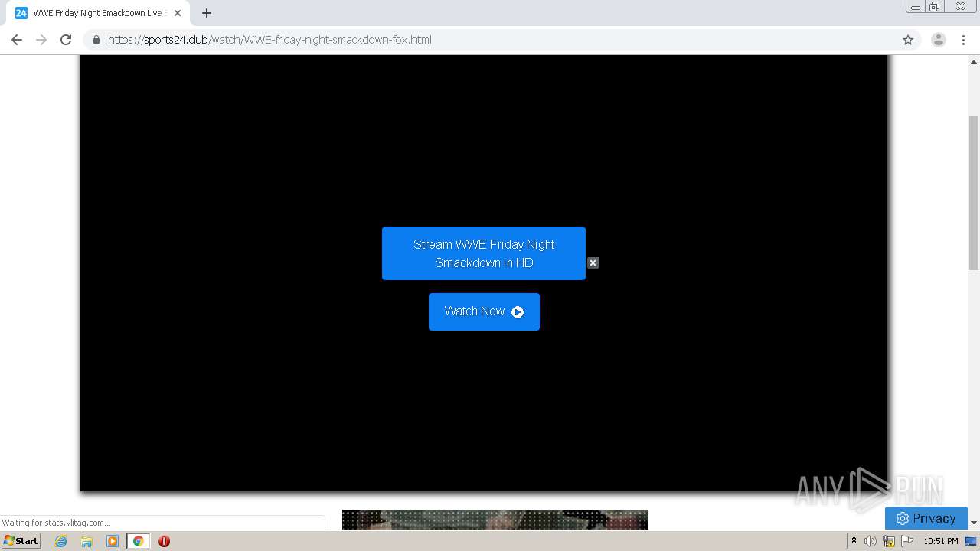Viewport: 980px width, 551px height.
Task: Open Windows Media Player from the taskbar
Action: click(x=113, y=541)
